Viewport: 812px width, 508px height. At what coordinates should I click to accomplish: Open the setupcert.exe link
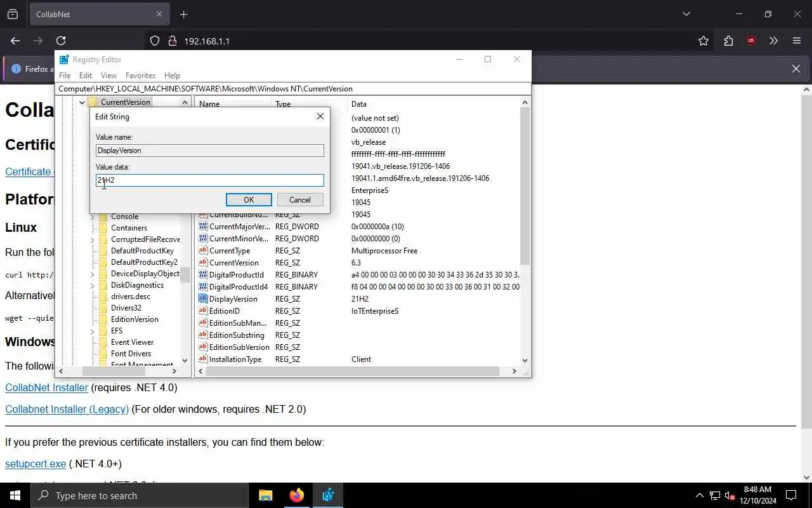36,464
